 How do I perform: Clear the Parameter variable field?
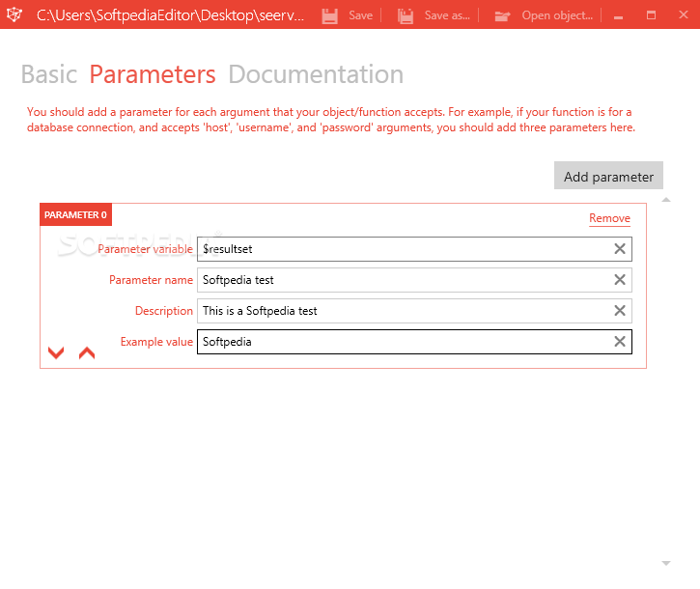pos(620,249)
